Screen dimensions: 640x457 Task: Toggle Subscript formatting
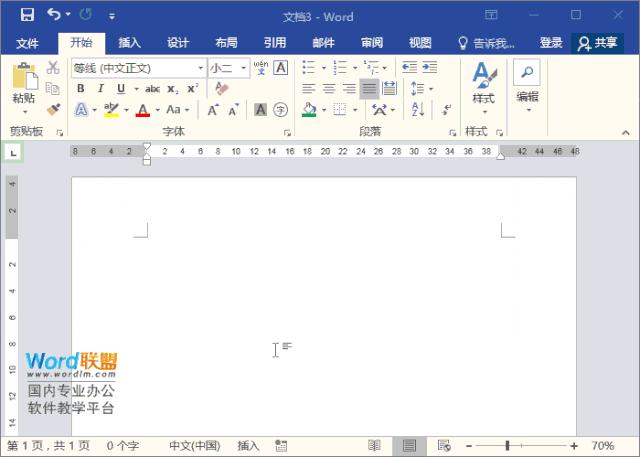(173, 89)
